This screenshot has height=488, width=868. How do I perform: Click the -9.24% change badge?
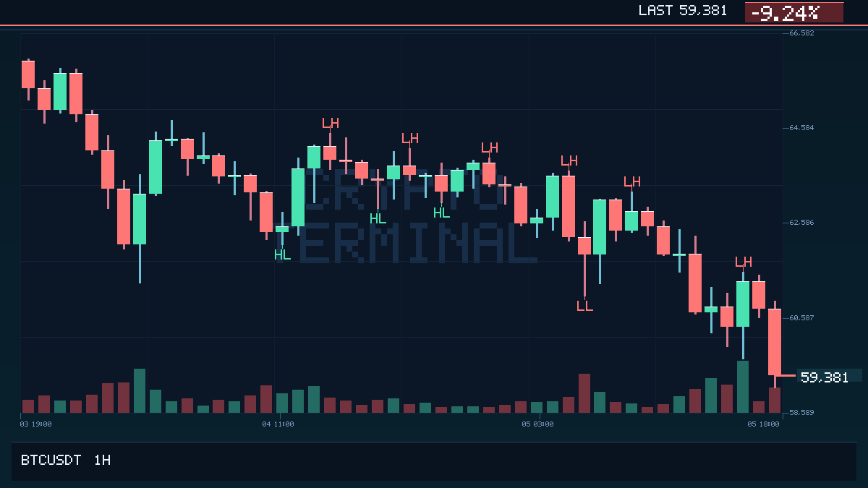[x=794, y=12]
